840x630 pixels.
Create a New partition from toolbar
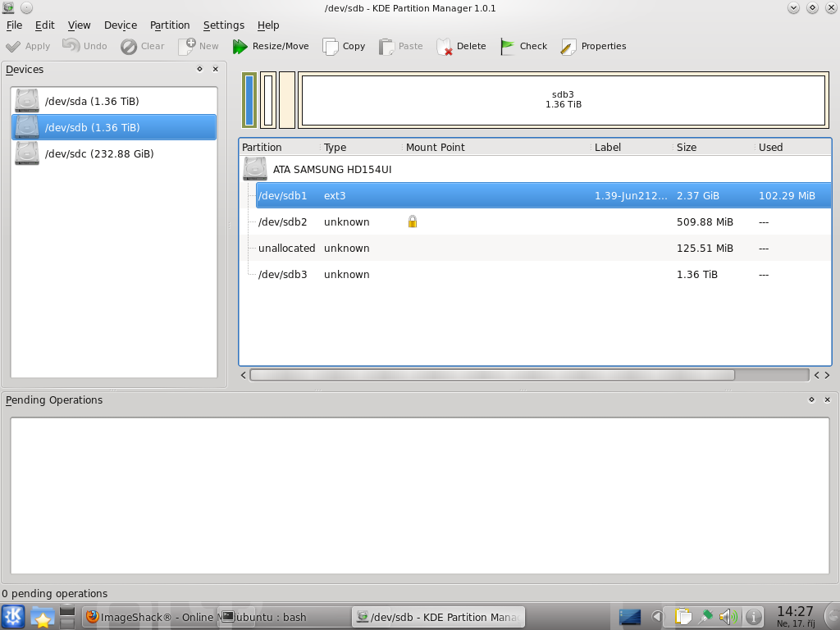[199, 46]
